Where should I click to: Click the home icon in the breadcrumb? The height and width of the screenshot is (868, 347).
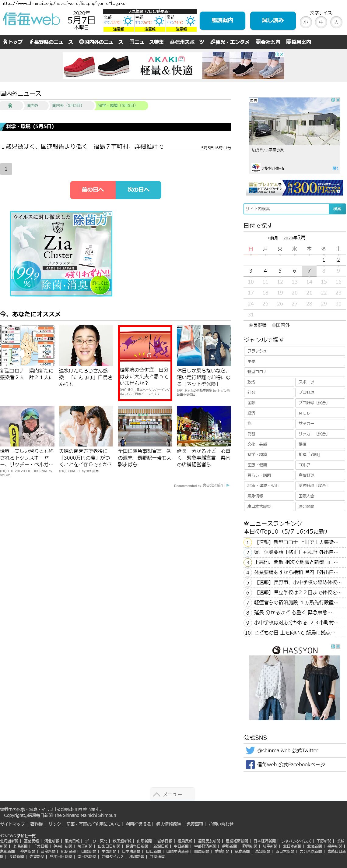click(x=10, y=106)
